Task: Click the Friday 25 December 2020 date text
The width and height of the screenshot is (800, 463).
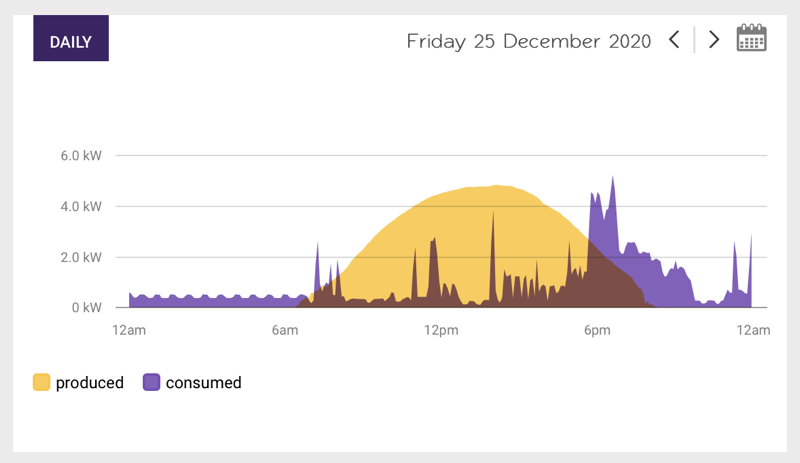Action: pyautogui.click(x=528, y=41)
